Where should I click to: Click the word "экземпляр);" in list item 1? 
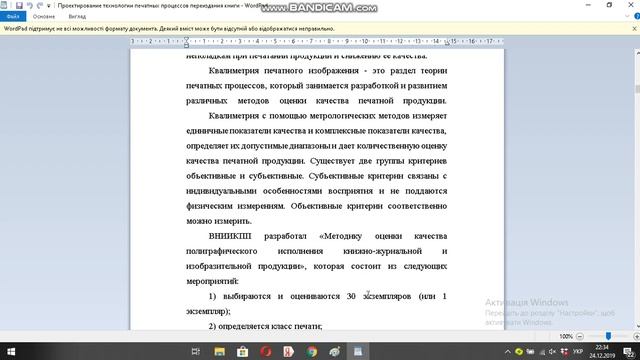tap(208, 311)
